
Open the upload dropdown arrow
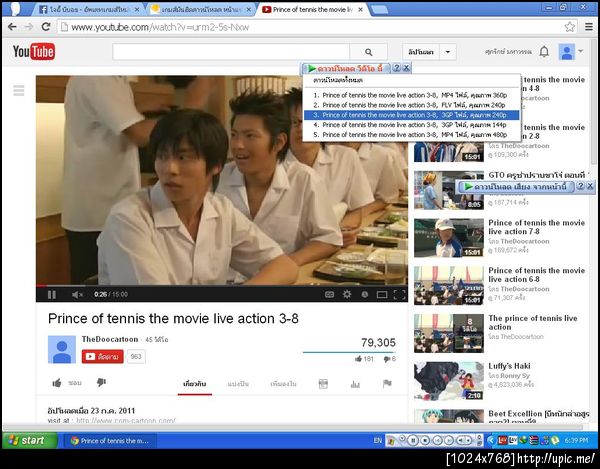click(448, 52)
